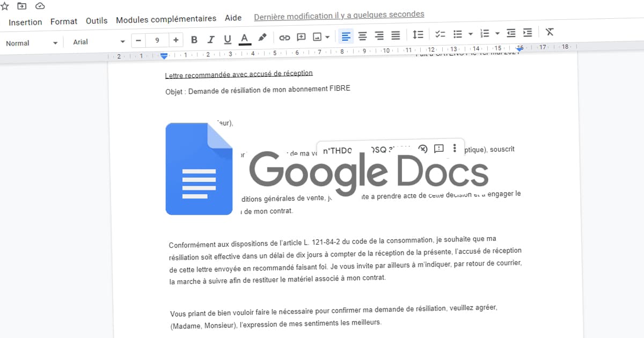The height and width of the screenshot is (338, 644).
Task: Click the 'Lettre recommandée avec accusé de réception' line
Action: coord(239,74)
